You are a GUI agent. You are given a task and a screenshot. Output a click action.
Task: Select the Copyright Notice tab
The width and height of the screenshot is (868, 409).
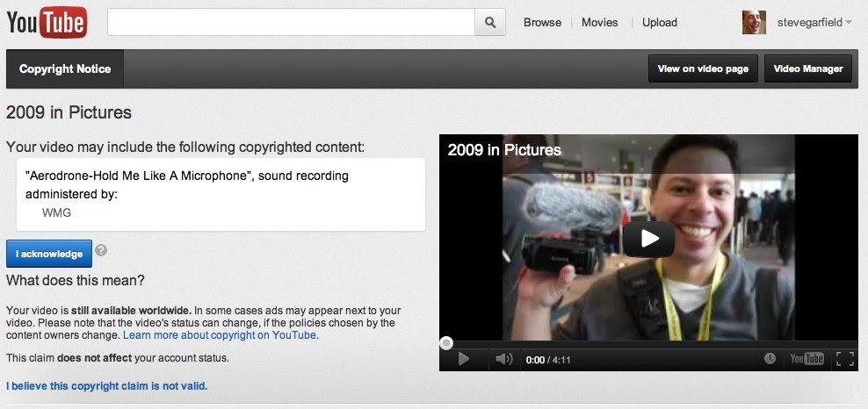[65, 69]
